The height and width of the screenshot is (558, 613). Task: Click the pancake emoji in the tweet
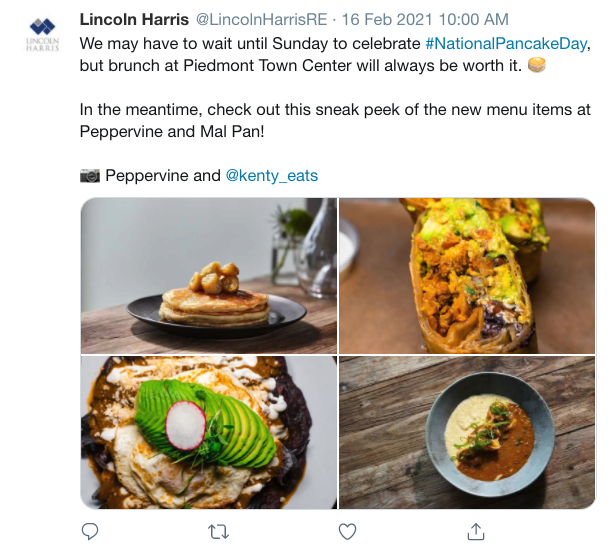[x=537, y=65]
